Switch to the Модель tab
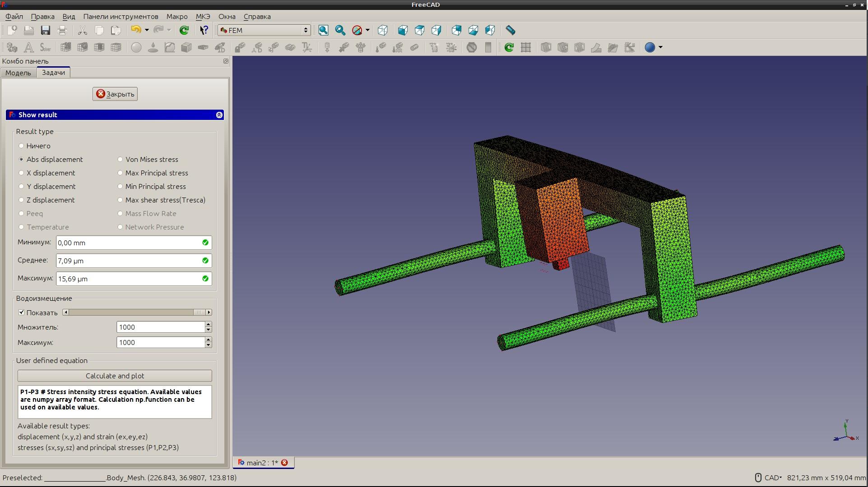 (18, 73)
